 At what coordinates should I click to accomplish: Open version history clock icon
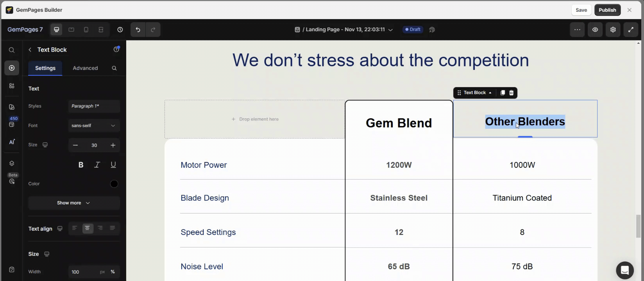(120, 30)
